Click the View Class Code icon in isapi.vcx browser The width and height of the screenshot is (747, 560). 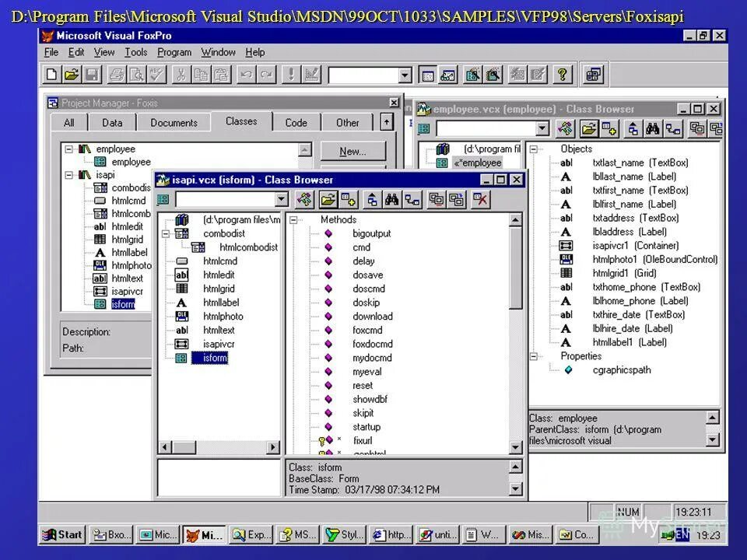tap(372, 199)
